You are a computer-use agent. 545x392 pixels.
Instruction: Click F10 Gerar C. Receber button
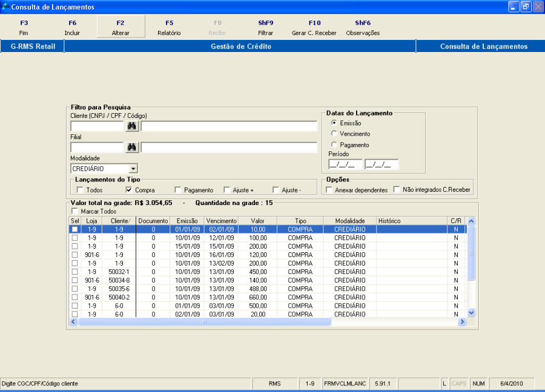[x=314, y=27]
